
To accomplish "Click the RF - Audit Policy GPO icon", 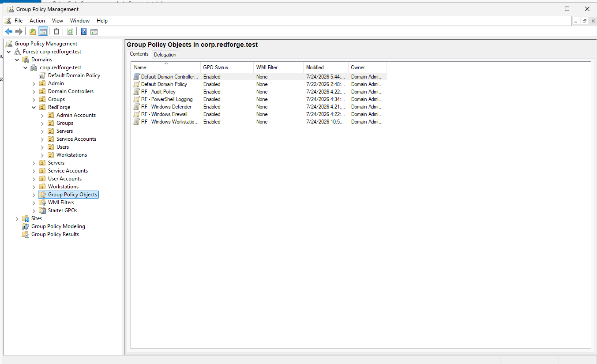I will click(137, 92).
